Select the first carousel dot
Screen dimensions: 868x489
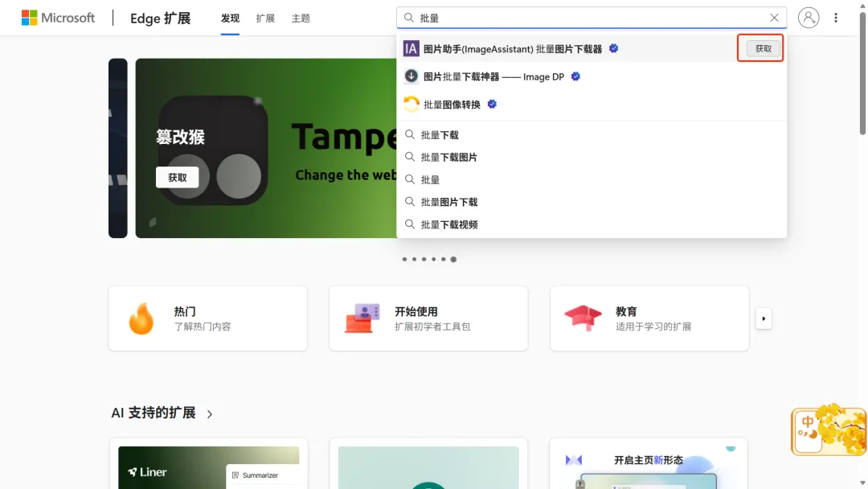[x=404, y=259]
